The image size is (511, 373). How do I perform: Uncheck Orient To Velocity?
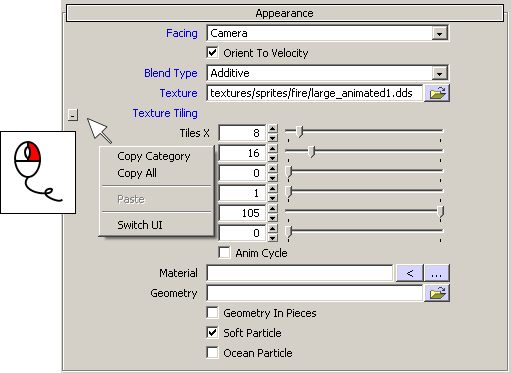pos(213,53)
